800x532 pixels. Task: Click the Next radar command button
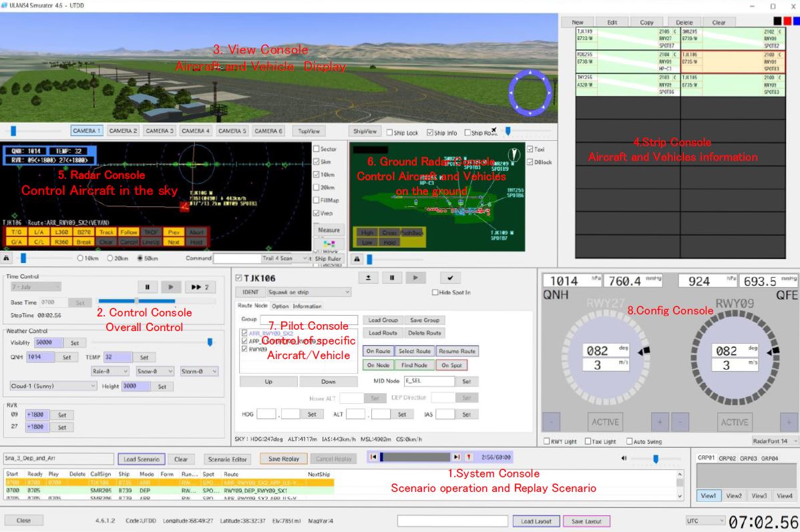pos(174,242)
